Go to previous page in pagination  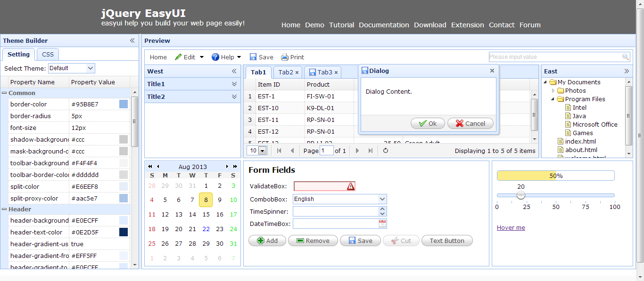pyautogui.click(x=292, y=151)
